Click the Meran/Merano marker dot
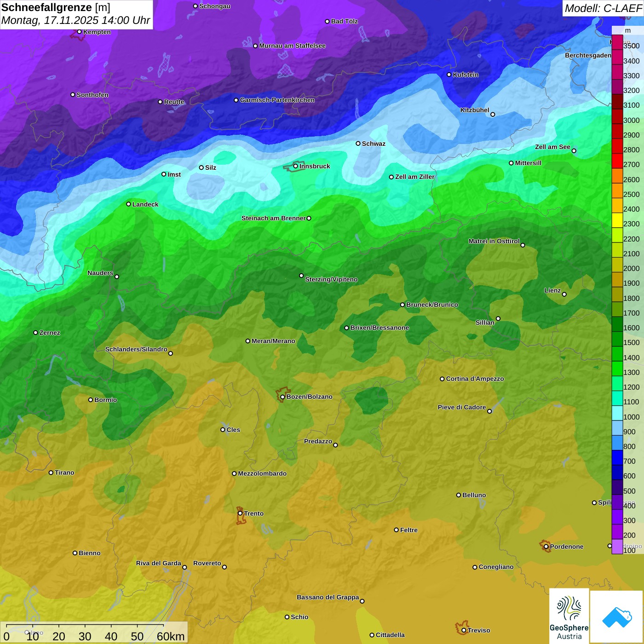Screen dimensions: 644x644 tap(248, 341)
